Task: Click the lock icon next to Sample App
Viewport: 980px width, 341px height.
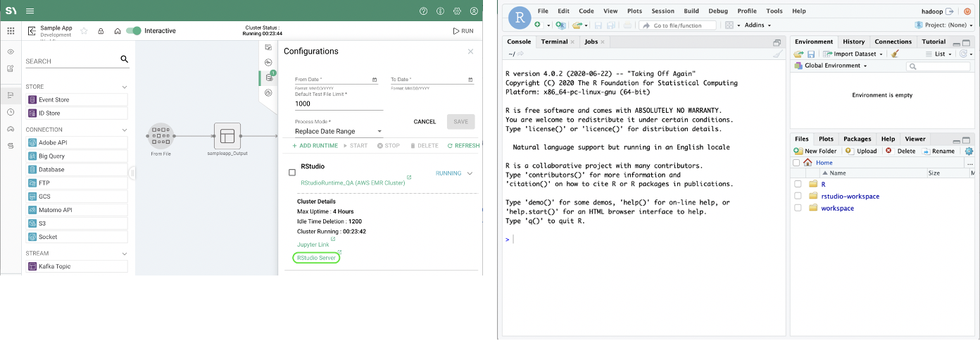Action: pyautogui.click(x=101, y=31)
